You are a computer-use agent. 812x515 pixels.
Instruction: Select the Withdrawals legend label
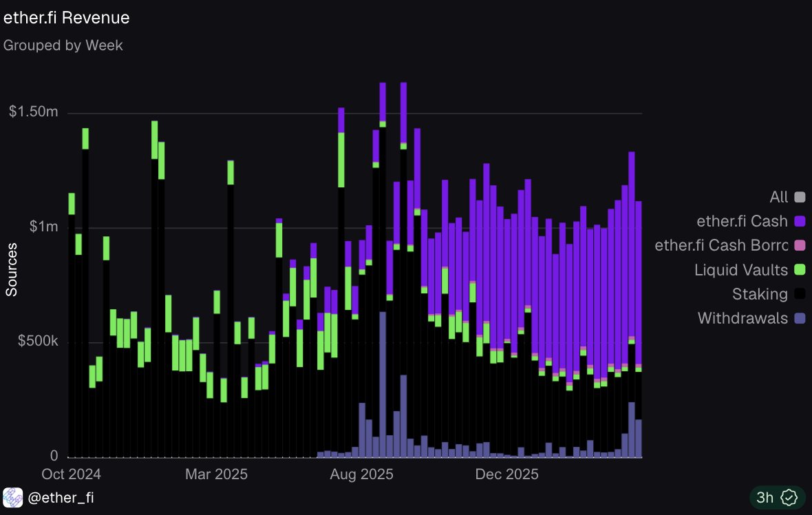coord(742,318)
